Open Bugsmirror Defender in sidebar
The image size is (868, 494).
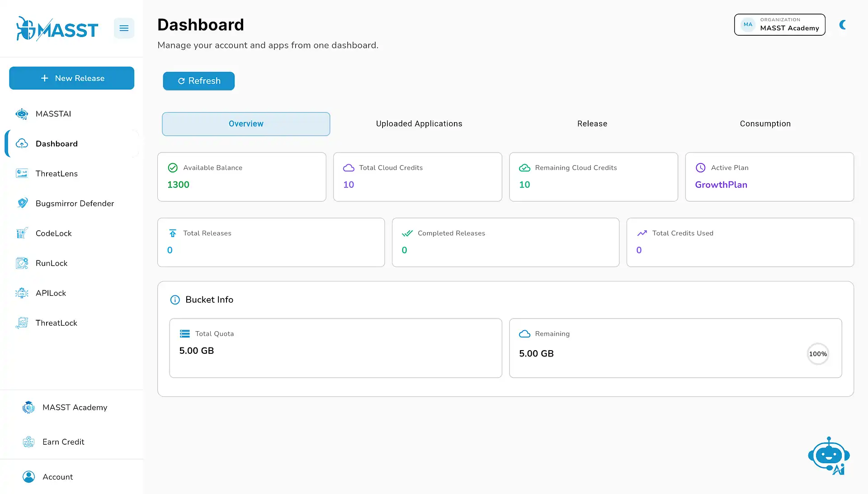click(71, 204)
